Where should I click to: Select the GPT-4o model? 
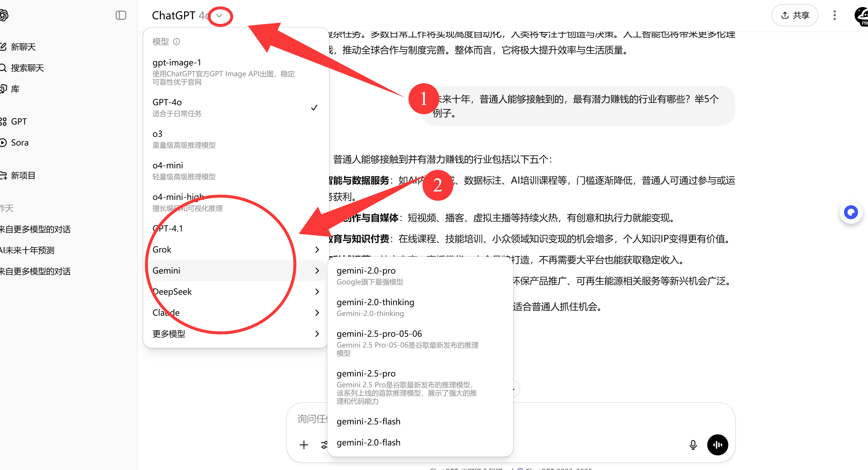coord(235,108)
